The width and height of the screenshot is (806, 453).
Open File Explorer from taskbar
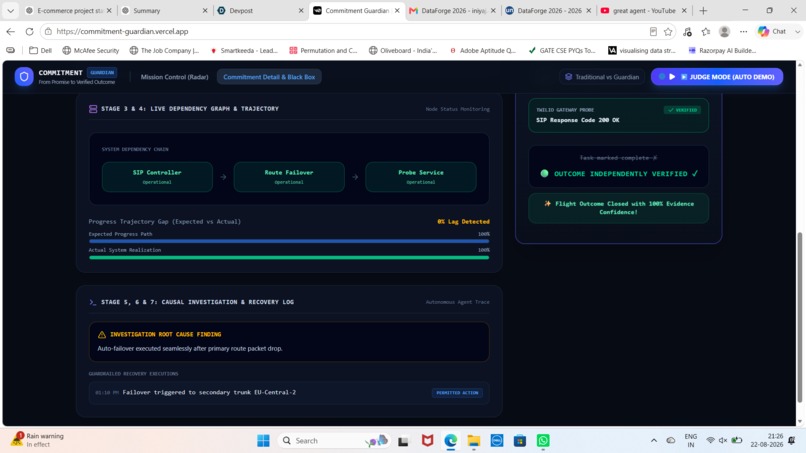coord(473,441)
